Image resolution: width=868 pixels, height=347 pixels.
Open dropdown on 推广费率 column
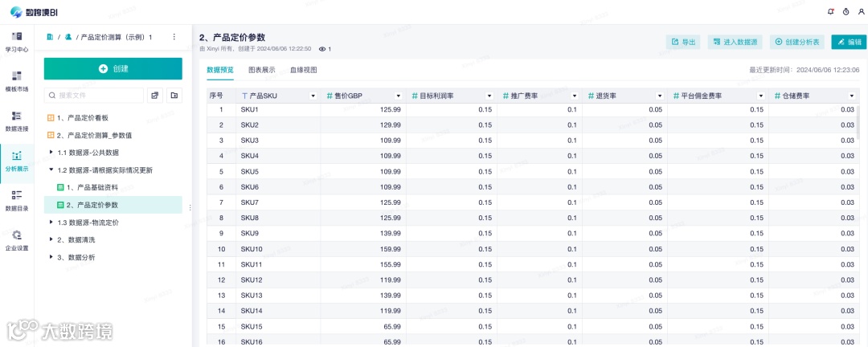(575, 96)
